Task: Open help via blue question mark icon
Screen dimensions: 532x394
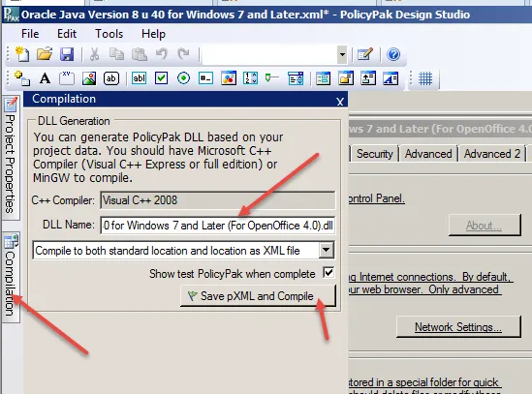Action: [x=393, y=54]
